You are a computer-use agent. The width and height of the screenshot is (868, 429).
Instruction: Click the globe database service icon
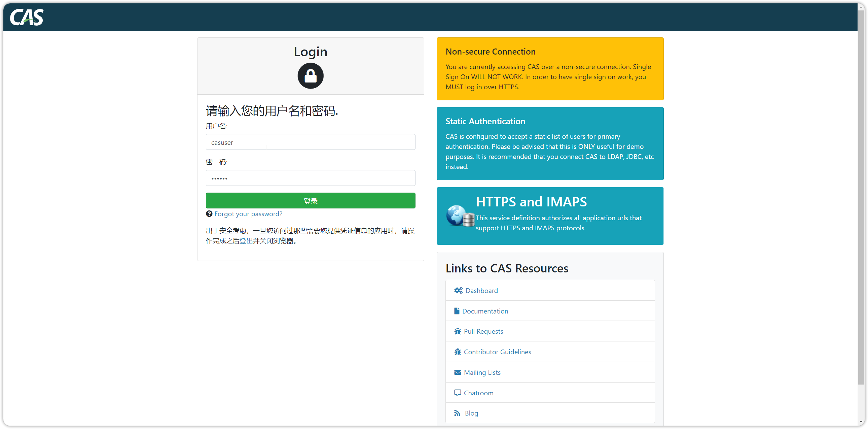pyautogui.click(x=460, y=216)
